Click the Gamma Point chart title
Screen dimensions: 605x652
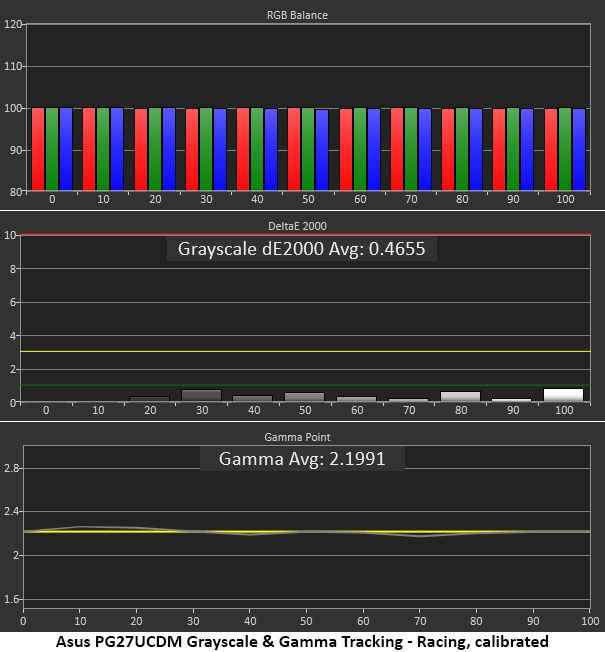(x=297, y=437)
